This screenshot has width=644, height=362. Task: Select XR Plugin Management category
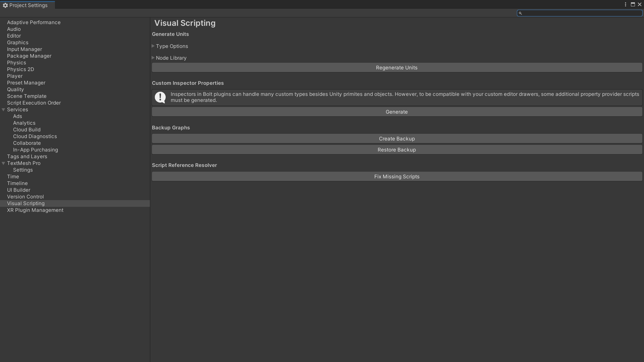[35, 210]
